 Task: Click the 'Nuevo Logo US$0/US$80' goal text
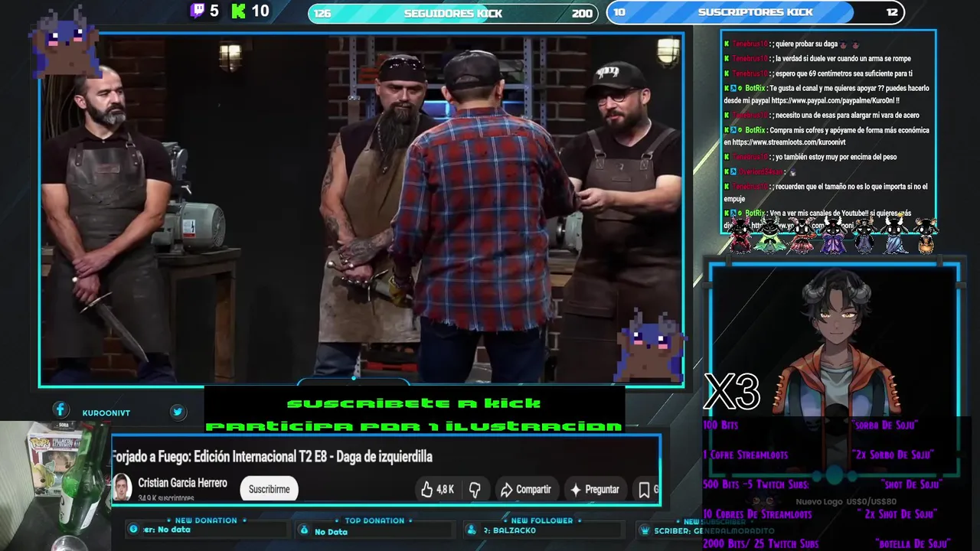pyautogui.click(x=846, y=502)
